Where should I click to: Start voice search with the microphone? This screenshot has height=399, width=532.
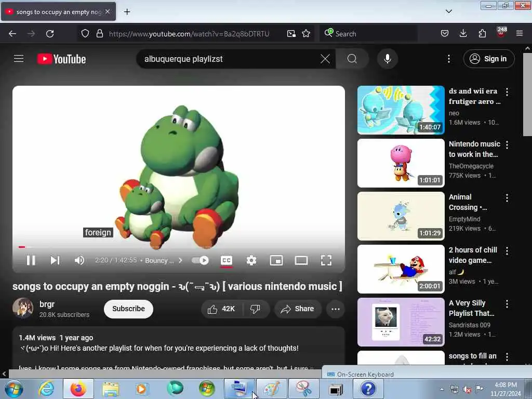[x=388, y=59]
